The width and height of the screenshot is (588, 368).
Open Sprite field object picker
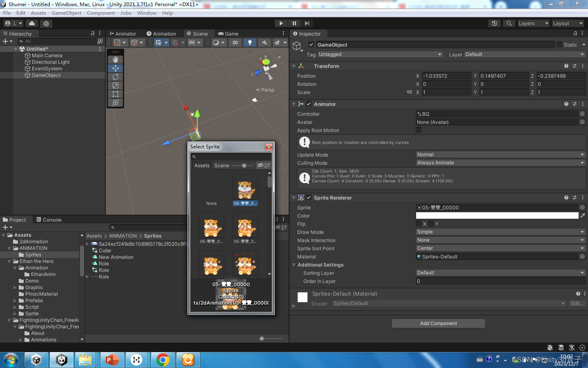582,207
